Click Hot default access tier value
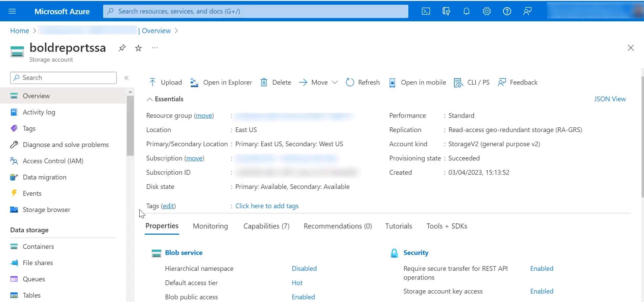Viewport: 644px width, 302px height. 297,283
